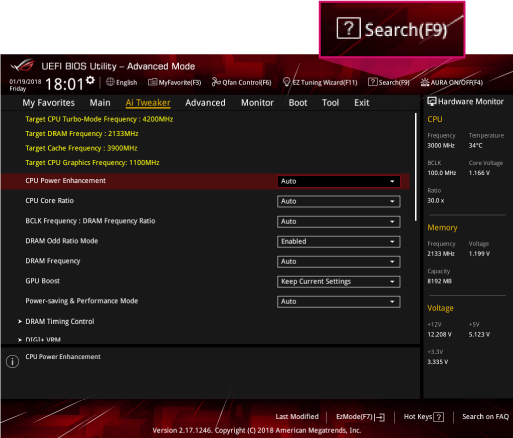Screen dimensions: 513x438
Task: Open the Monitor tab
Action: (x=257, y=103)
